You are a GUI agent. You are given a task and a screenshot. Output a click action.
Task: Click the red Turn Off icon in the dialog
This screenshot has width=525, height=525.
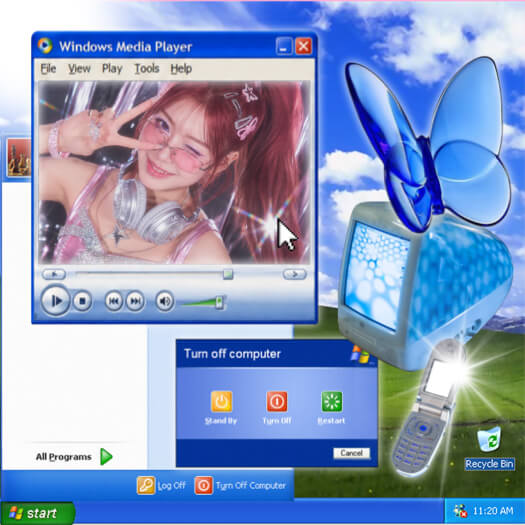pos(277,401)
